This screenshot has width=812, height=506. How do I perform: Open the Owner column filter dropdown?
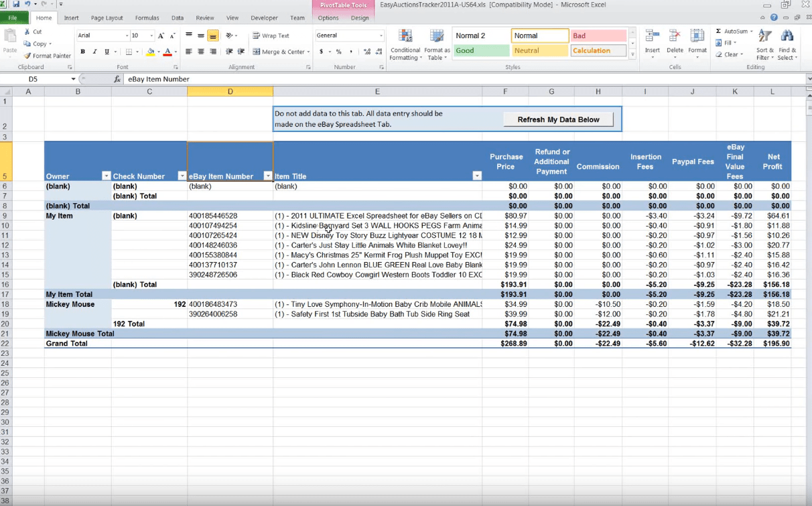click(106, 176)
